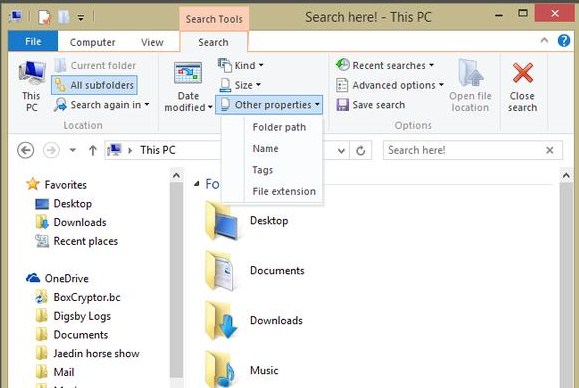Collapse Other properties dropdown
The image size is (579, 388).
point(269,105)
